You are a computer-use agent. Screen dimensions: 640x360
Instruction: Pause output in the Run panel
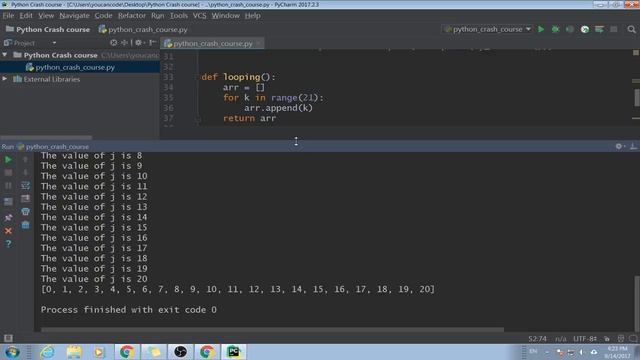[x=8, y=186]
